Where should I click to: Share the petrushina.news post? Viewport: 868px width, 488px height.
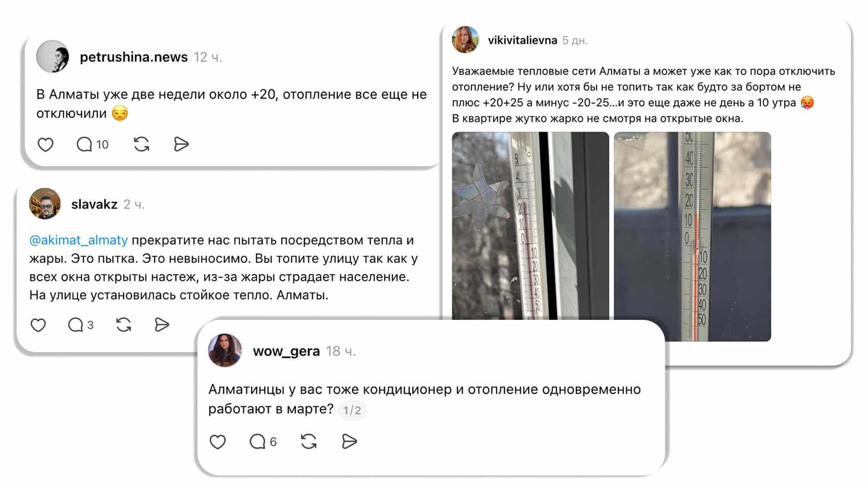tap(181, 145)
